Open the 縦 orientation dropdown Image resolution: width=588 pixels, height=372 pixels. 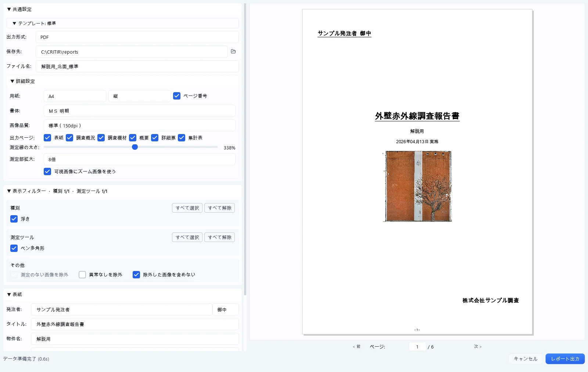pos(139,96)
